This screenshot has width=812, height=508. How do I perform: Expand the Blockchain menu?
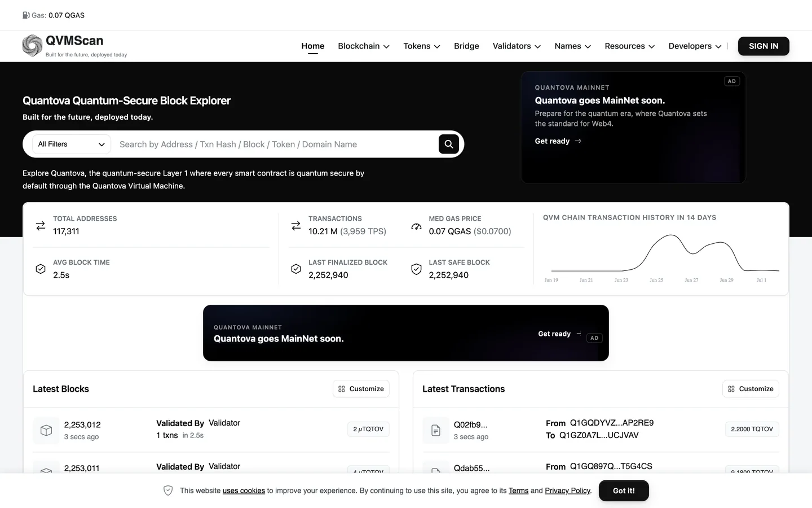[364, 46]
